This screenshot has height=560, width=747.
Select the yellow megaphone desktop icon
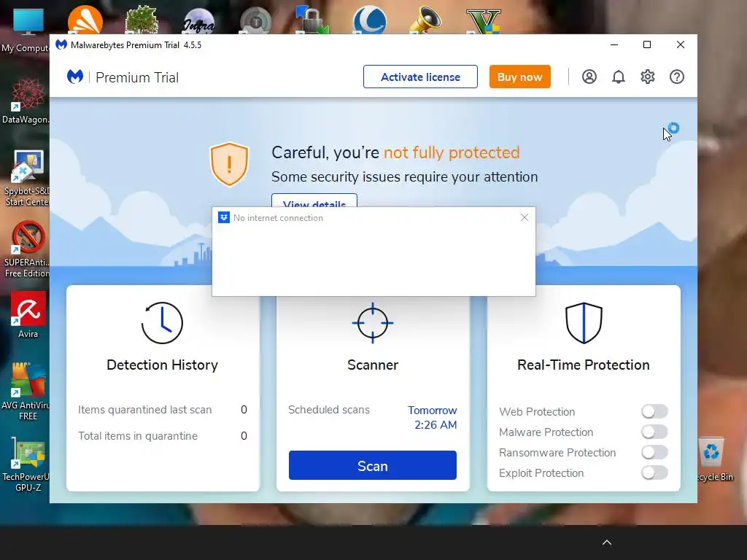pos(425,20)
